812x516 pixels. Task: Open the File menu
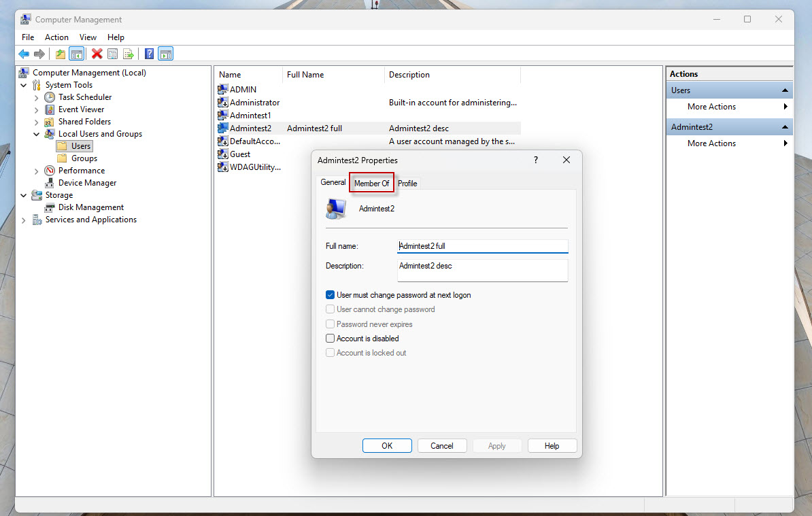pyautogui.click(x=28, y=37)
